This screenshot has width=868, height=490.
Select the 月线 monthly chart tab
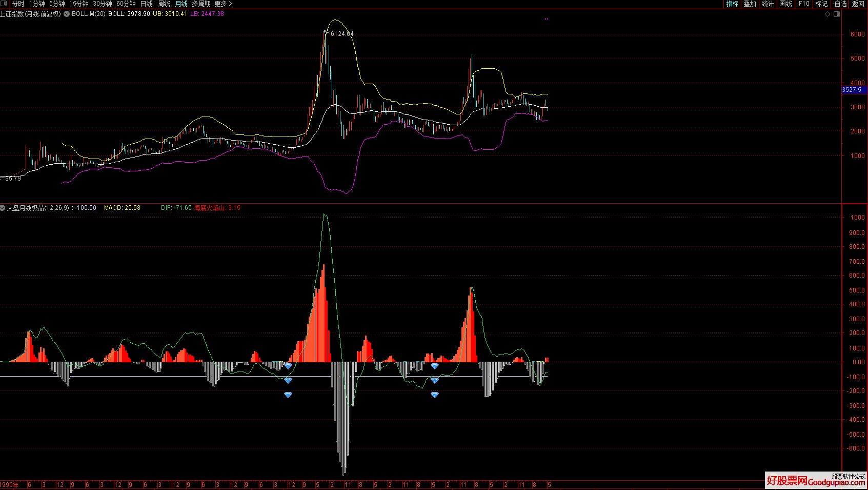click(181, 4)
